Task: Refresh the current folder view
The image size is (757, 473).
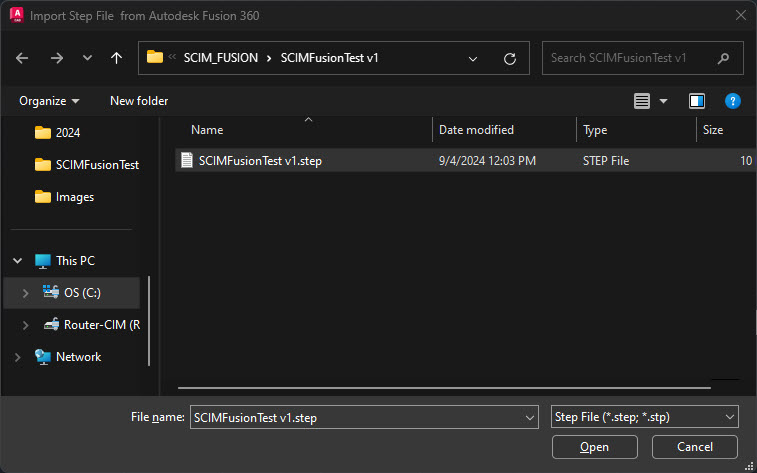Action: click(x=510, y=58)
